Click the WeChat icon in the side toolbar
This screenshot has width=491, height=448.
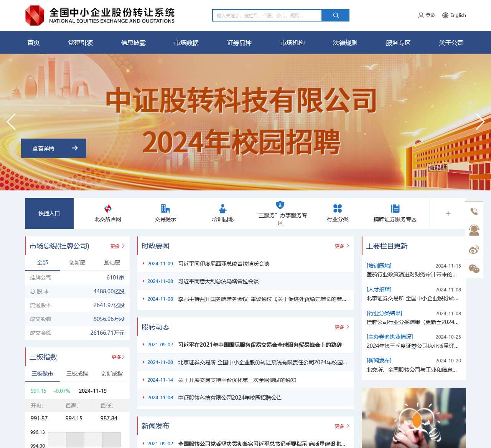(474, 269)
